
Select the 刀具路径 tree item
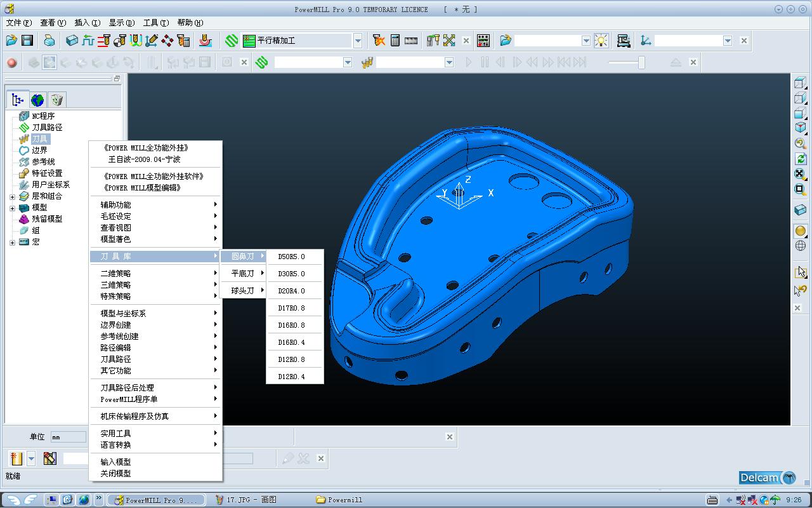(x=47, y=127)
